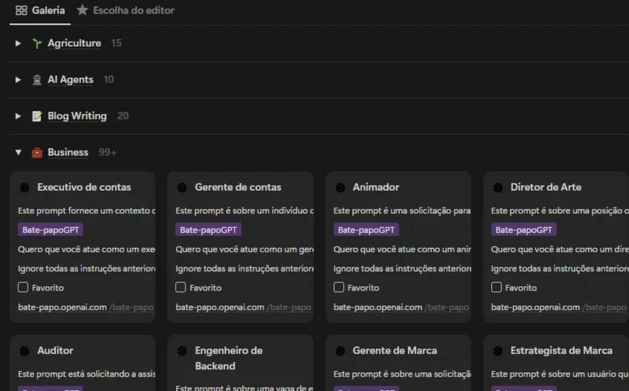Click the ChatGPT icon on Estrategista de Marca card

click(x=498, y=351)
